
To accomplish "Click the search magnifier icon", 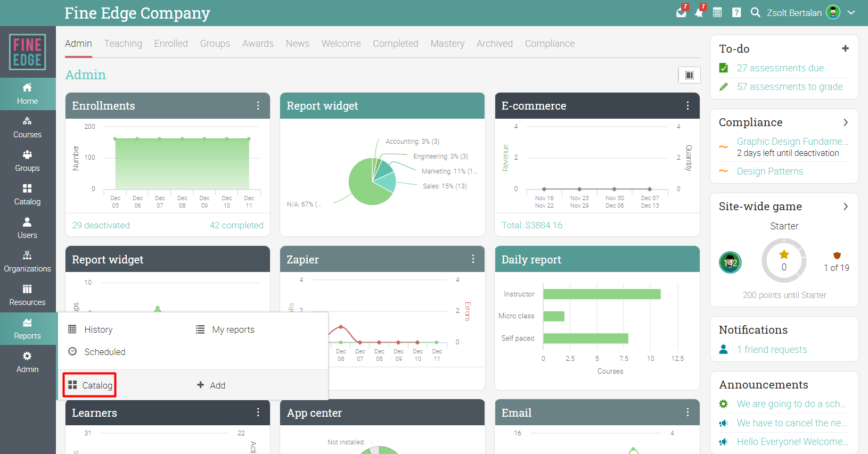I will click(x=755, y=12).
